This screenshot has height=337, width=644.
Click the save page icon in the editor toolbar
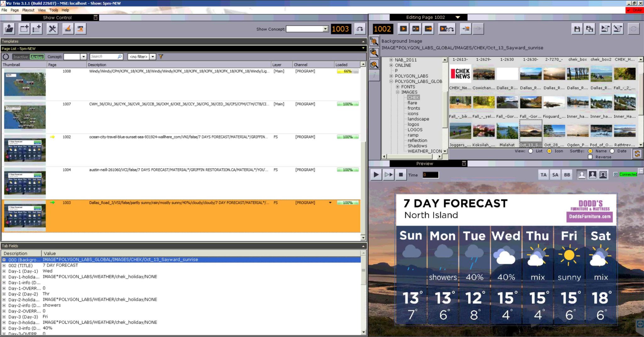point(578,29)
